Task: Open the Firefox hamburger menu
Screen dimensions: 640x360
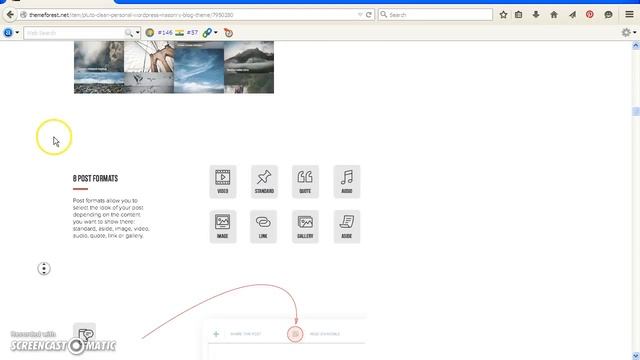Action: (629, 15)
